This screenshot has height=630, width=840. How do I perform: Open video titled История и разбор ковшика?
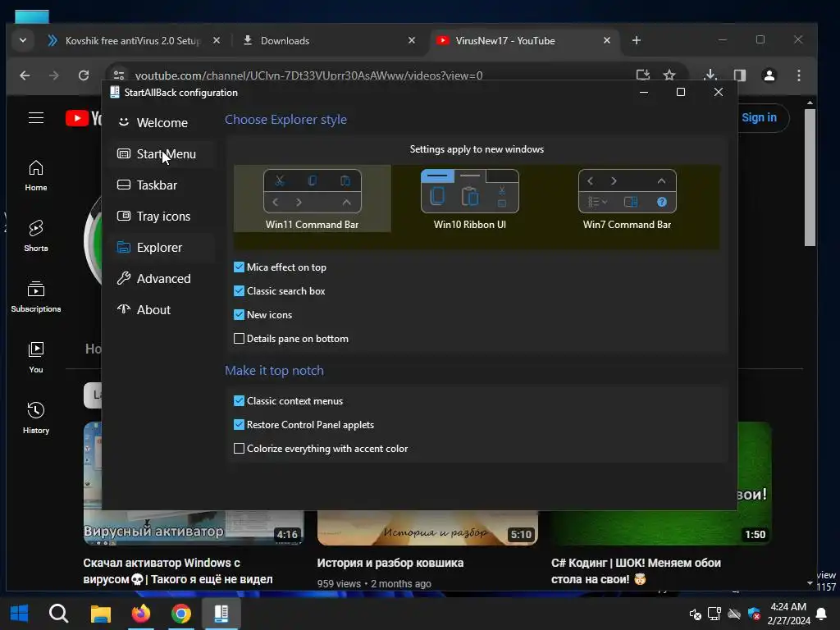pyautogui.click(x=390, y=563)
